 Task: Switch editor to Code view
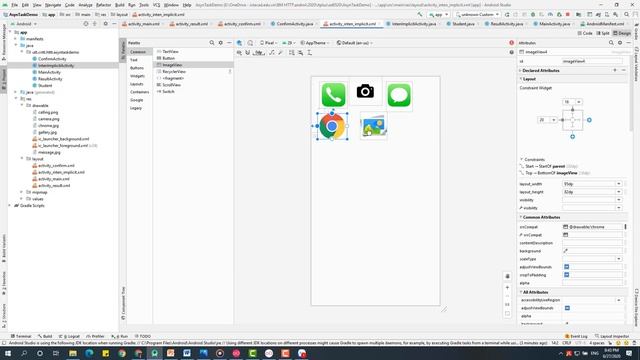tap(585, 33)
